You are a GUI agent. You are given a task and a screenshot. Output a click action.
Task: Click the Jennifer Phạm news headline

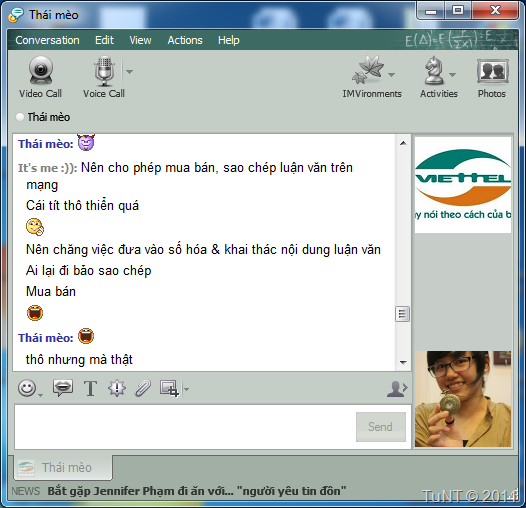point(197,491)
